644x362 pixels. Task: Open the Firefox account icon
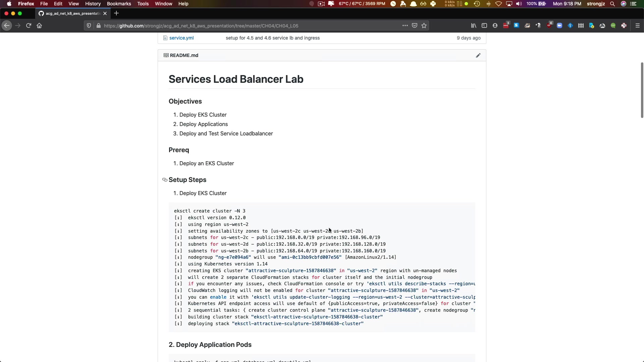click(495, 26)
